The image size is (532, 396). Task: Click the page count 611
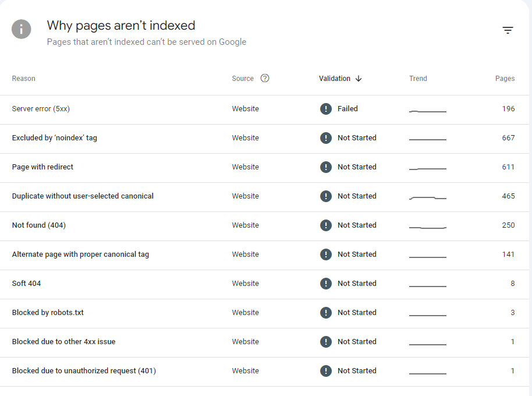click(508, 167)
